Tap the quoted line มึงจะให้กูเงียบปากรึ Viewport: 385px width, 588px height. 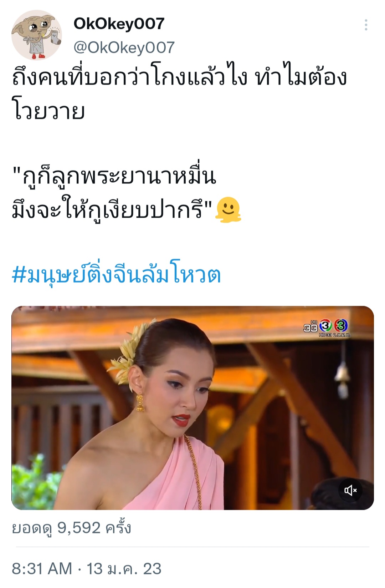113,209
